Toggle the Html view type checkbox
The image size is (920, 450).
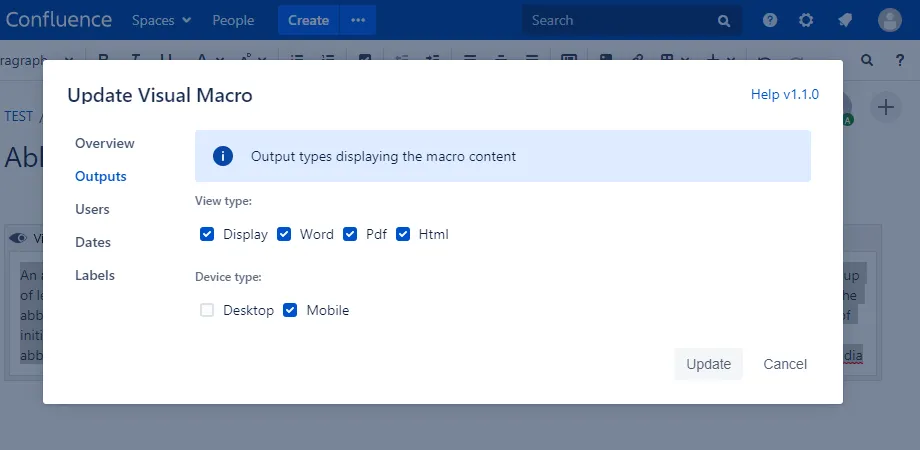403,234
